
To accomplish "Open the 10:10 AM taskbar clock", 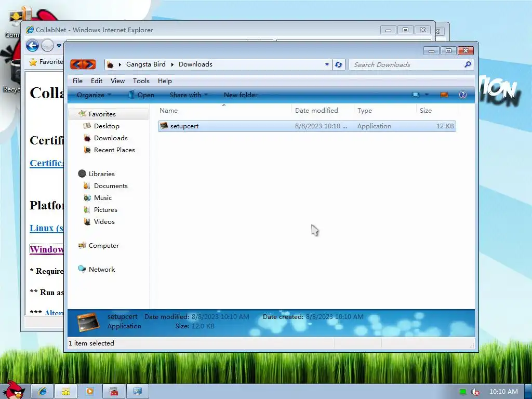I will [x=503, y=392].
